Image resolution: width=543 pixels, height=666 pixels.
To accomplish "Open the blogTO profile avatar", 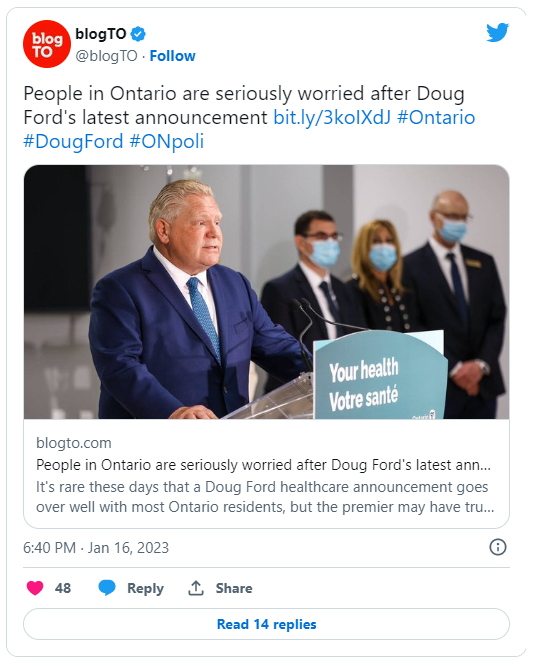I will (47, 44).
